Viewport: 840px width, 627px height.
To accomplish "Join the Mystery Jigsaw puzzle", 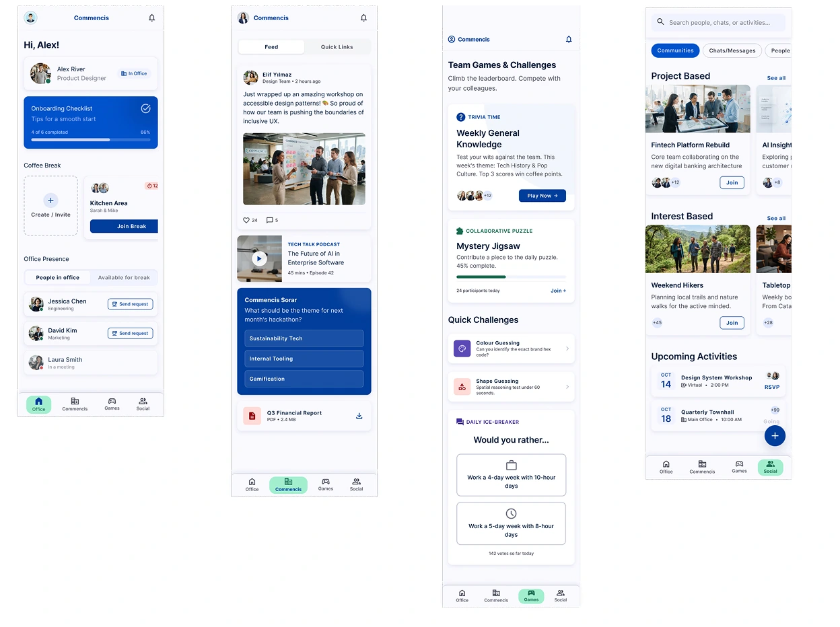I will point(559,291).
